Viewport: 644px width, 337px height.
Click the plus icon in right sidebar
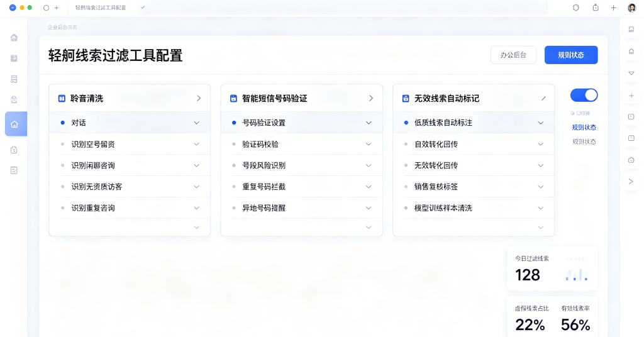point(631,96)
